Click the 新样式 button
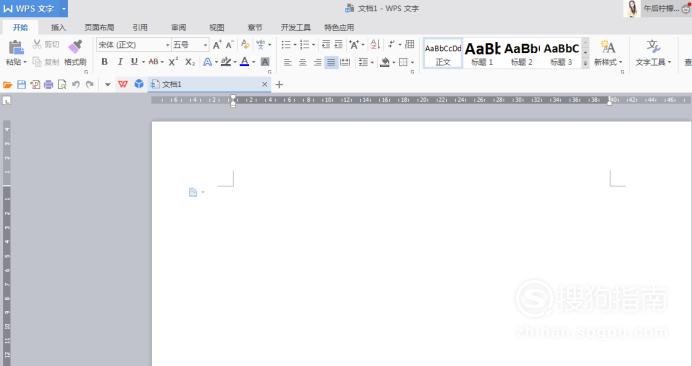The width and height of the screenshot is (692, 366). click(x=608, y=53)
